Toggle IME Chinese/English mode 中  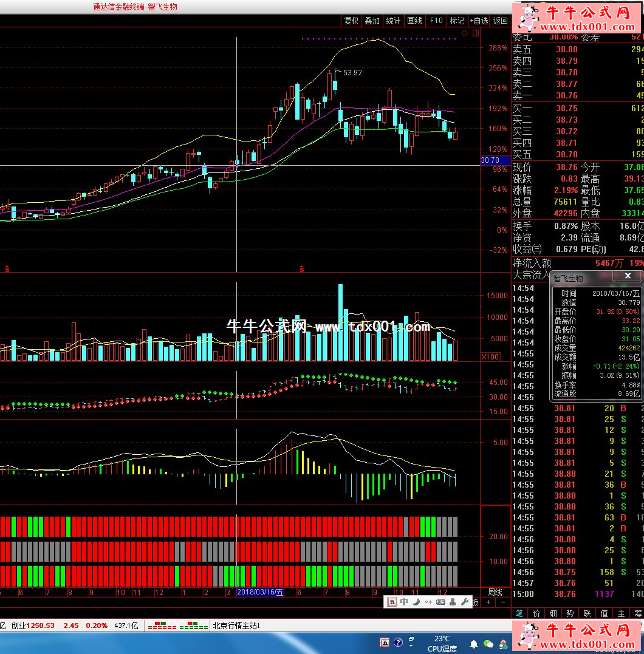[404, 602]
